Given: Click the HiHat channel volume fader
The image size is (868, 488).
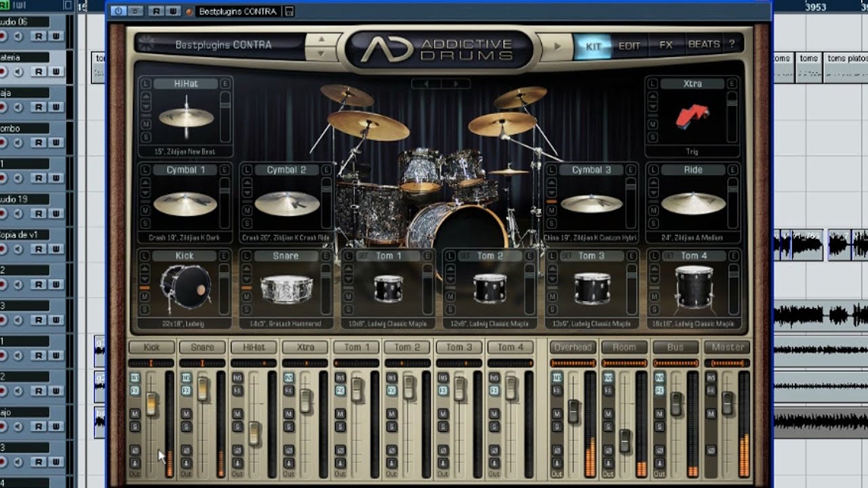Looking at the screenshot, I should point(254,434).
